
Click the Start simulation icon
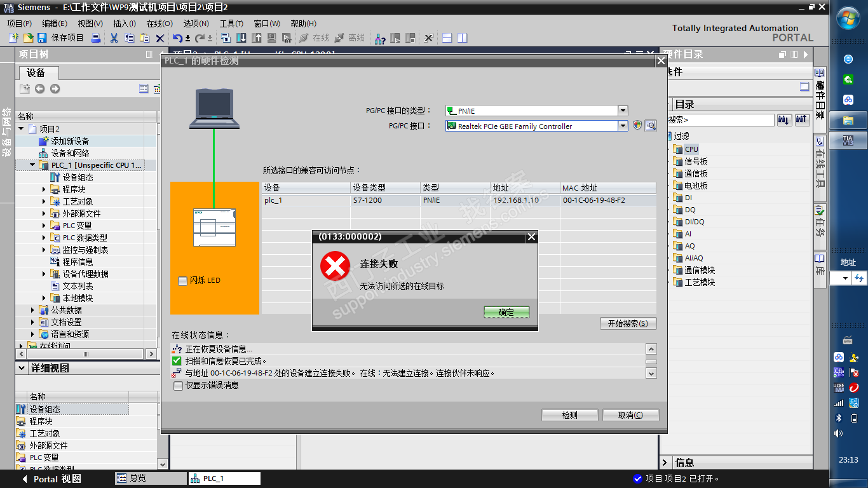point(287,38)
